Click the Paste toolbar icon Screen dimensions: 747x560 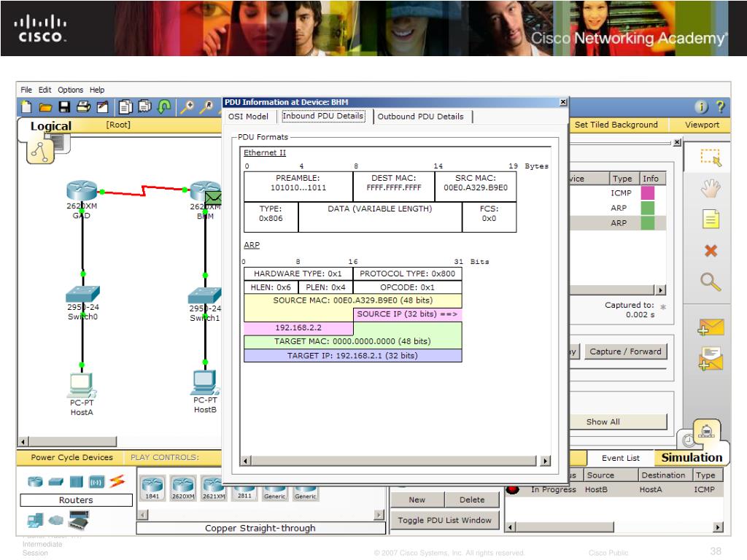click(145, 106)
